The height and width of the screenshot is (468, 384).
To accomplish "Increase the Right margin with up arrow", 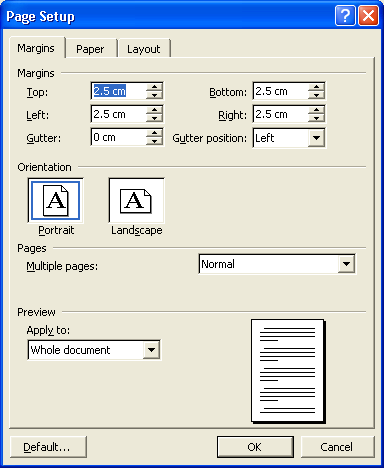I will tap(316, 110).
